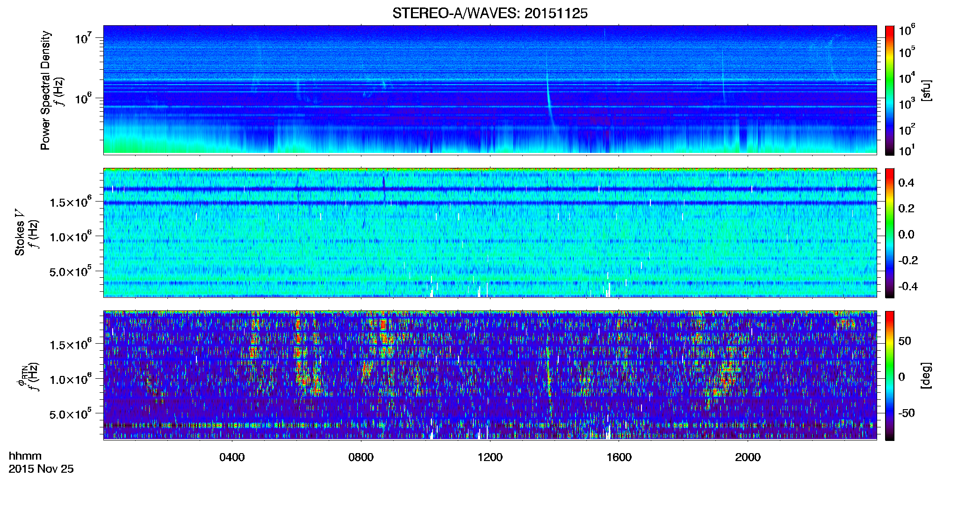Click the 50 label on degrees color bar
Screen dimensions: 980x505
905,341
